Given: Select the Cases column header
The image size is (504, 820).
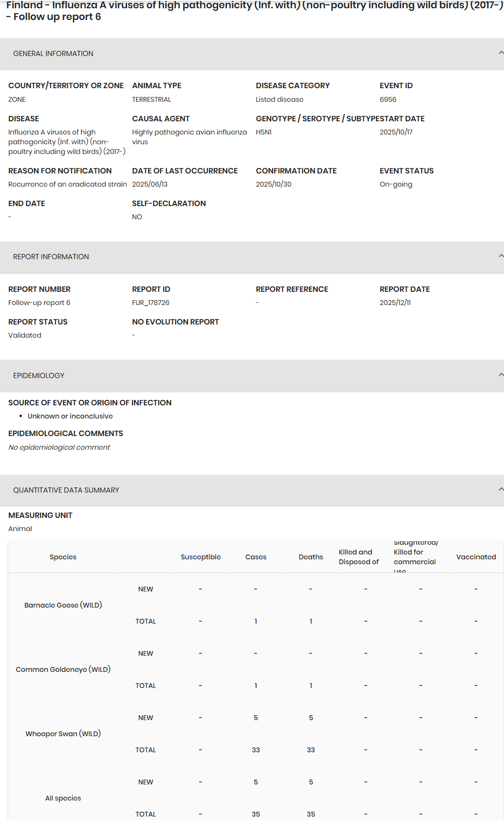Looking at the screenshot, I should (256, 557).
